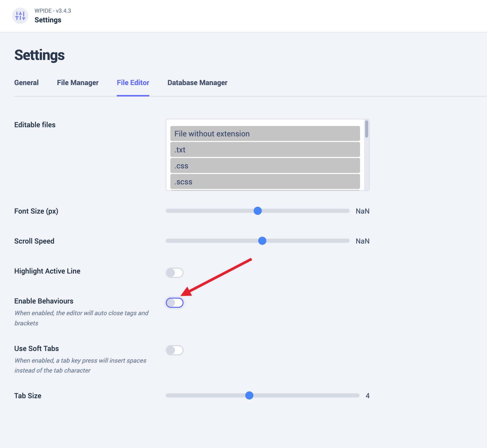Click the Tab Size slider handle
The height and width of the screenshot is (448, 487).
tap(249, 395)
